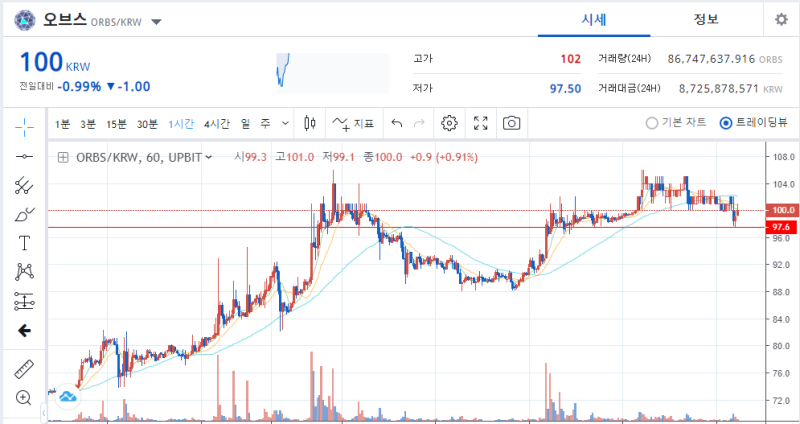The image size is (800, 424).
Task: Click the 97.6 red price line label
Action: [x=782, y=227]
